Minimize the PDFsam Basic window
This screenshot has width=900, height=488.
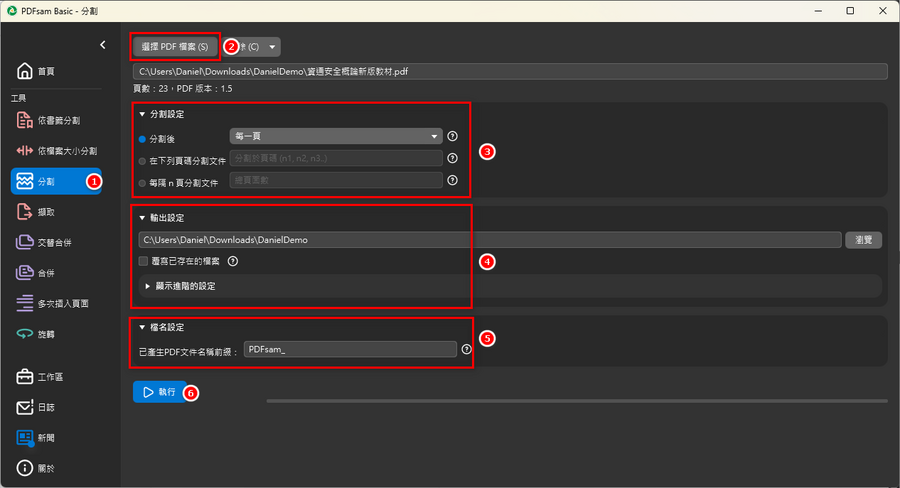click(818, 11)
